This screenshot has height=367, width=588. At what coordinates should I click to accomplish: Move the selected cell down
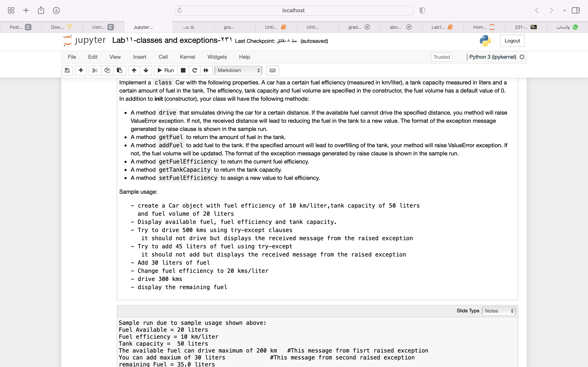(146, 70)
